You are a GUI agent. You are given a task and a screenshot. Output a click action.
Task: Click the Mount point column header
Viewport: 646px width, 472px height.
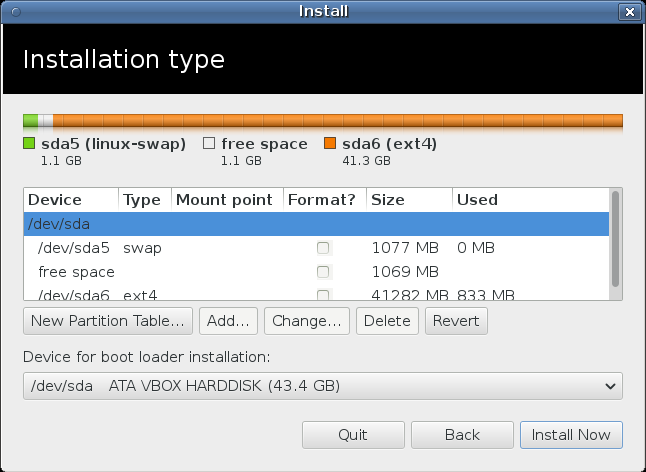[x=227, y=200]
